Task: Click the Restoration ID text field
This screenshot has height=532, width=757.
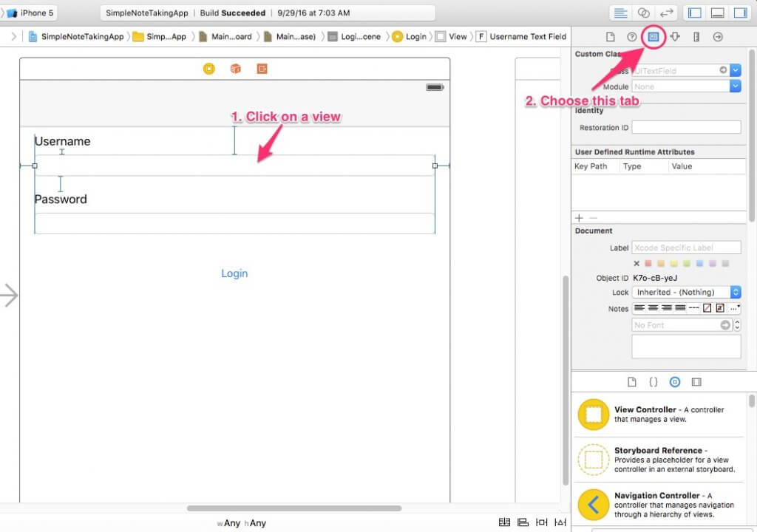Action: pos(686,128)
